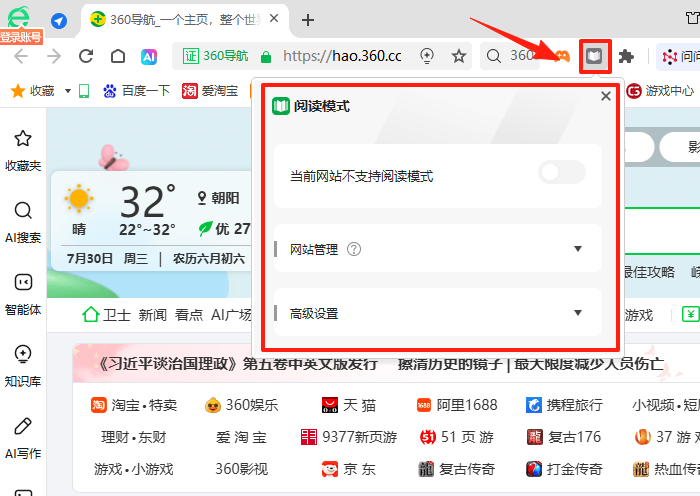The width and height of the screenshot is (700, 496).
Task: Select the 新闻 navigation tab
Action: (152, 315)
